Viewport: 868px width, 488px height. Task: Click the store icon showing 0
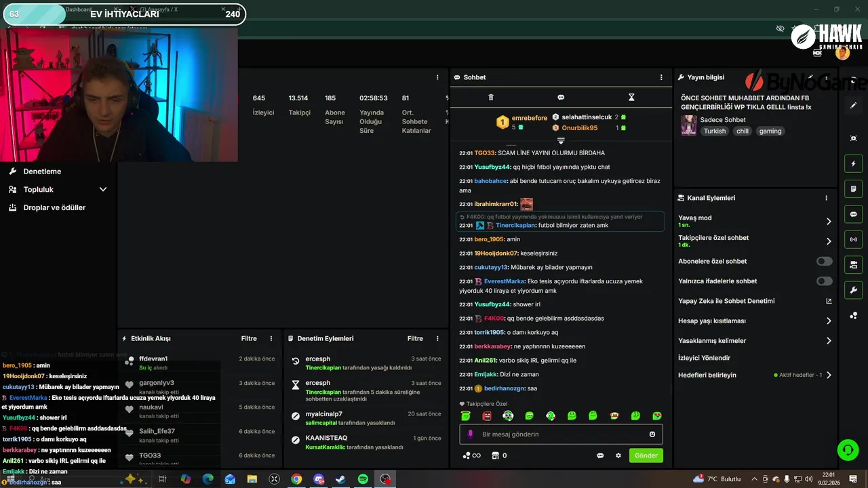pyautogui.click(x=499, y=455)
